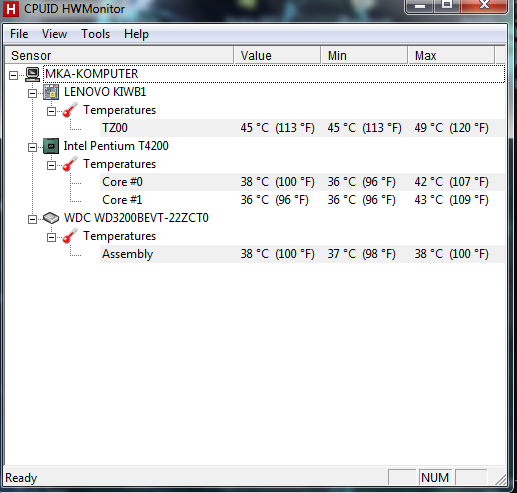Click Assembly min 37 °C (98 °F)
This screenshot has height=493, width=517.
click(x=361, y=254)
